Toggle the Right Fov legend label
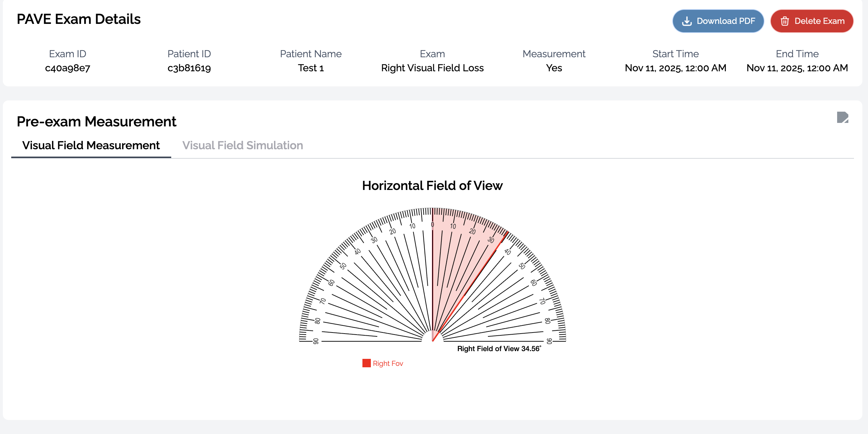This screenshot has height=434, width=868. click(388, 363)
